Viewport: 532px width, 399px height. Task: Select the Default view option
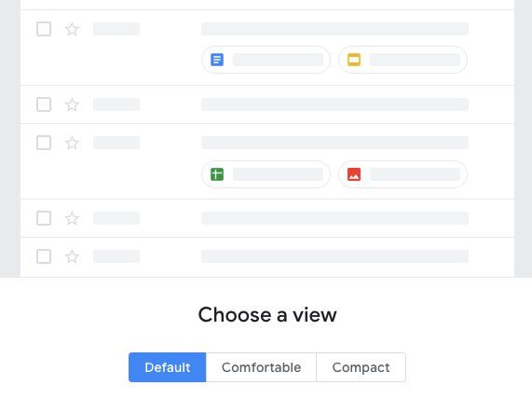168,367
